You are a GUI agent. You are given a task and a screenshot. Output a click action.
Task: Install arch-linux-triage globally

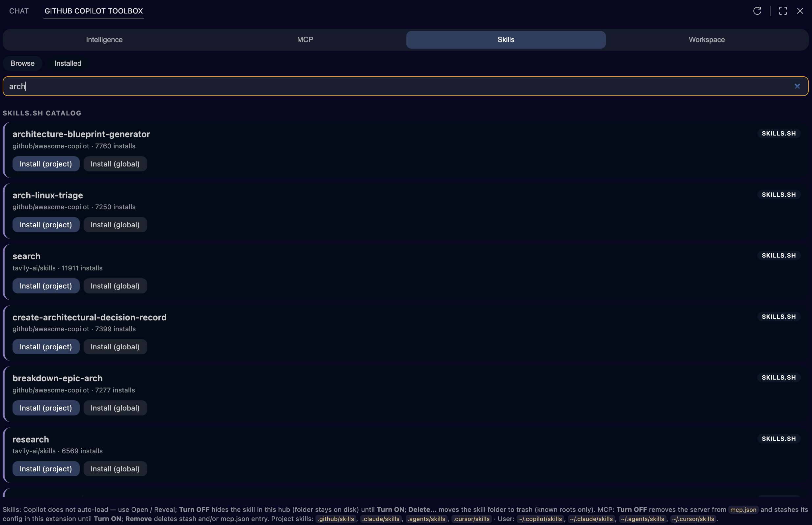click(x=115, y=225)
